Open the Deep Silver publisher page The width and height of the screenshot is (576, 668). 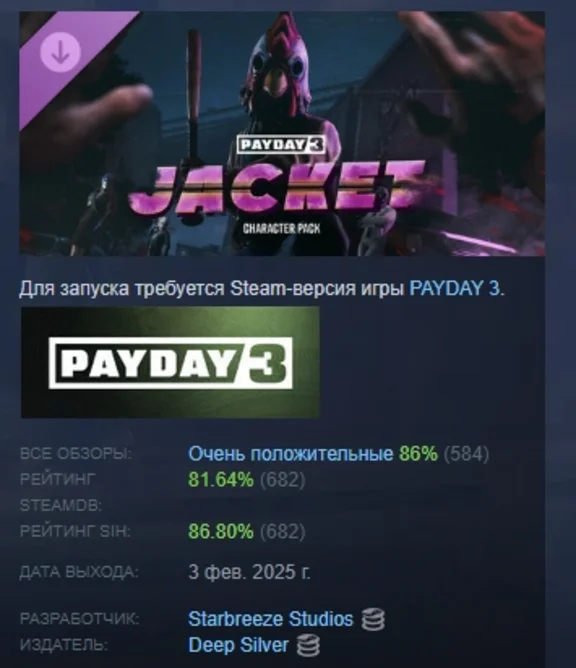pos(238,645)
